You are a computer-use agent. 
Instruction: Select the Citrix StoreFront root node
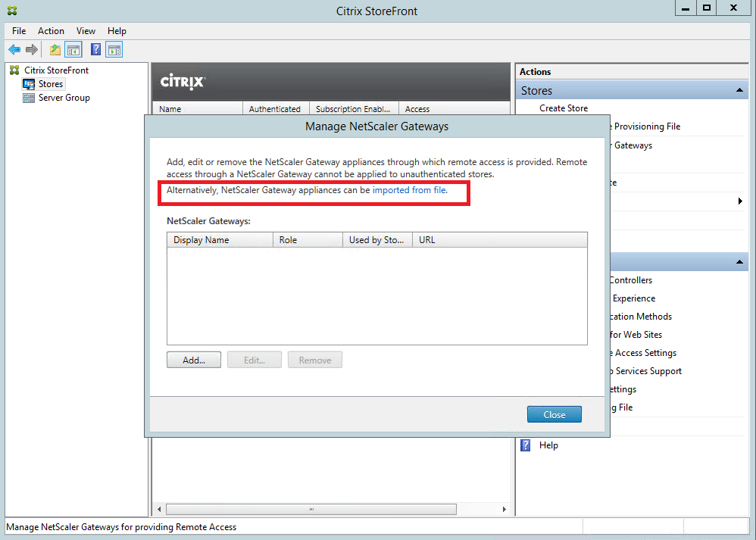pyautogui.click(x=56, y=70)
